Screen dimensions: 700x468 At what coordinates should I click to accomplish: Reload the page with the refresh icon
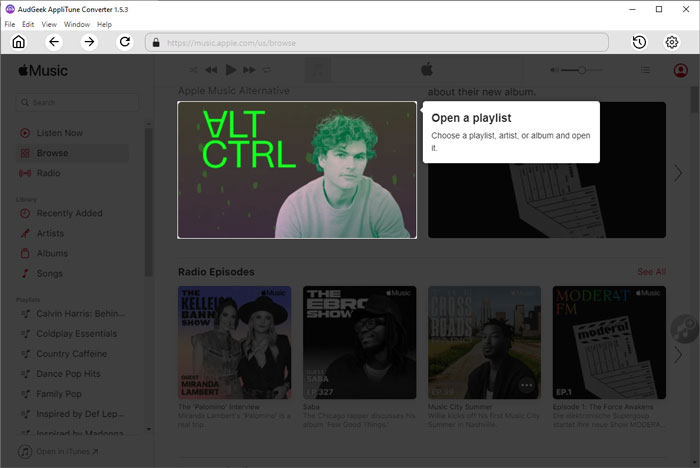[125, 42]
